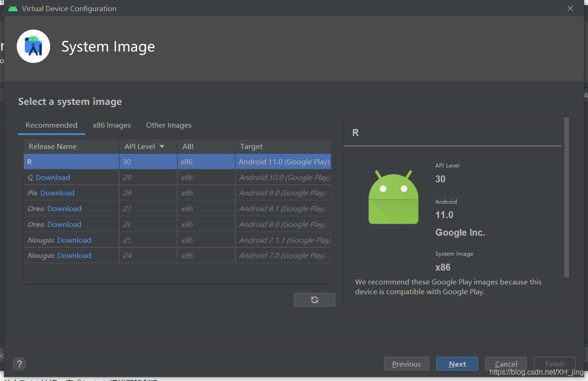Click the Google Inc. vendor text

click(x=460, y=232)
